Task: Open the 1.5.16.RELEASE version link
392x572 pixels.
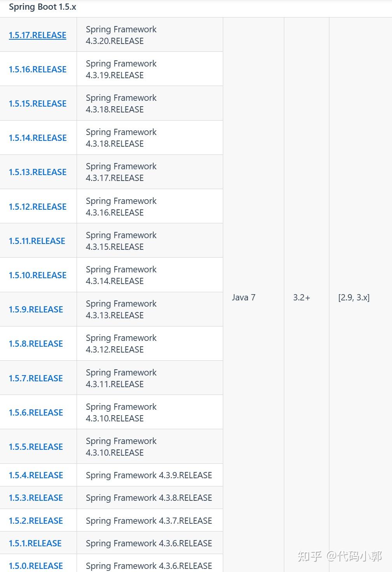Action: 37,69
